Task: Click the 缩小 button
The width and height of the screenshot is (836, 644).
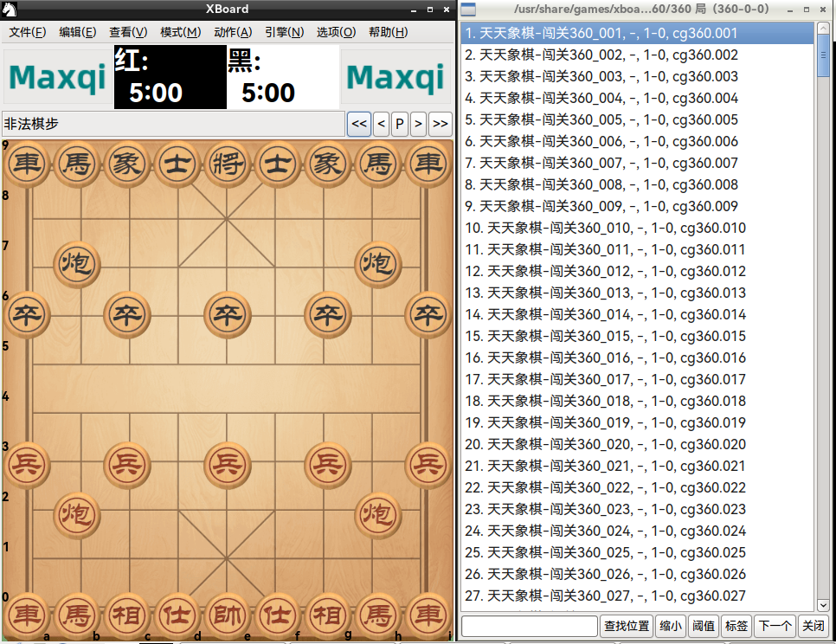Action: coord(671,626)
